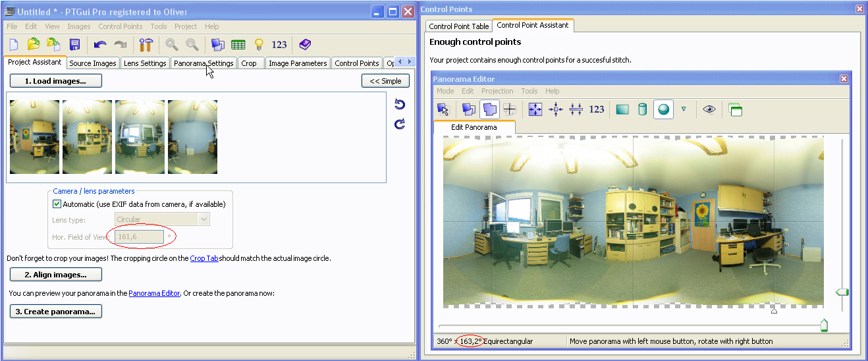
Task: Follow the Crop Tab link
Action: (204, 258)
